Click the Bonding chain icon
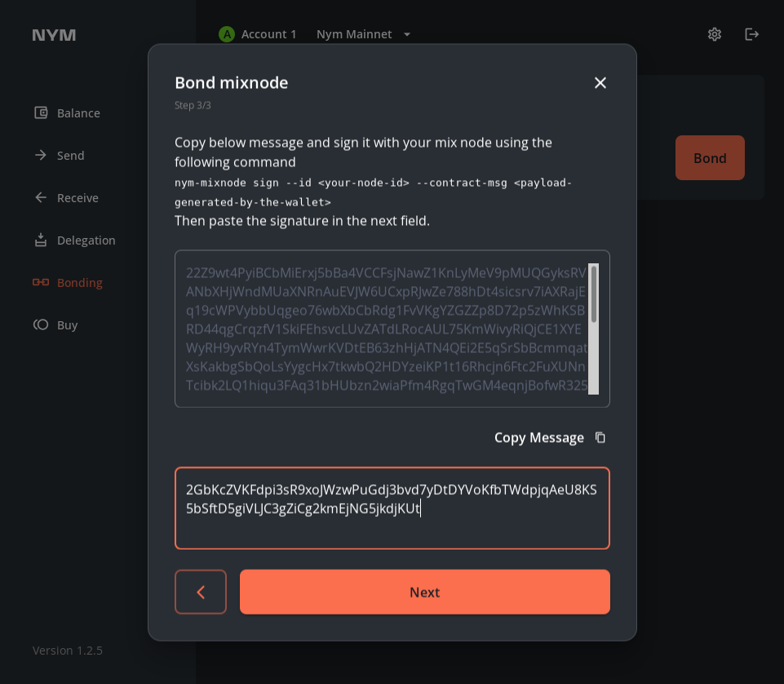This screenshot has height=684, width=784. [x=41, y=282]
